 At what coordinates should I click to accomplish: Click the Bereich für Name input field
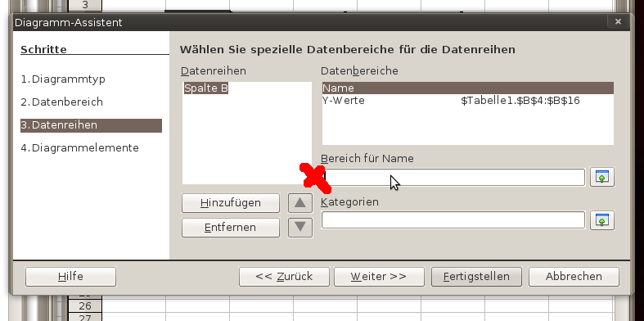tap(453, 177)
